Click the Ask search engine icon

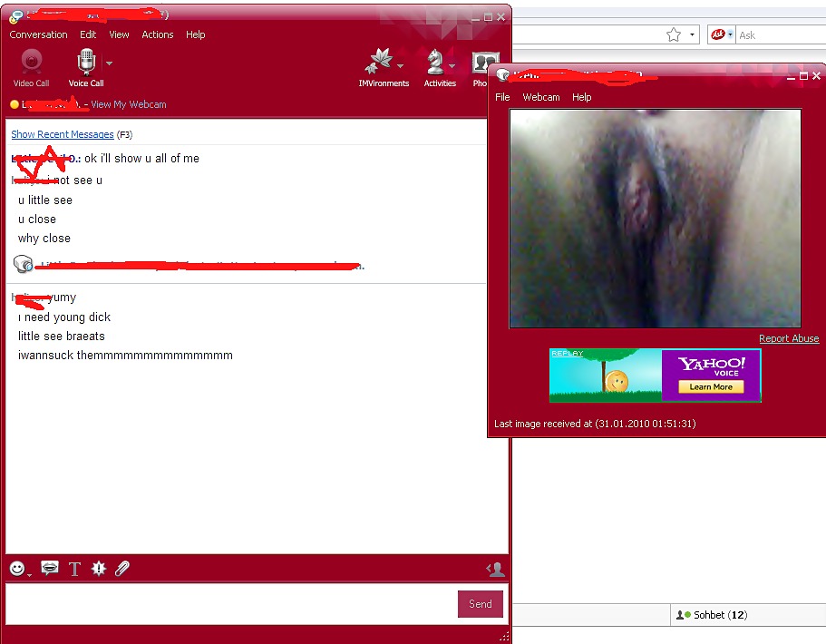click(717, 34)
